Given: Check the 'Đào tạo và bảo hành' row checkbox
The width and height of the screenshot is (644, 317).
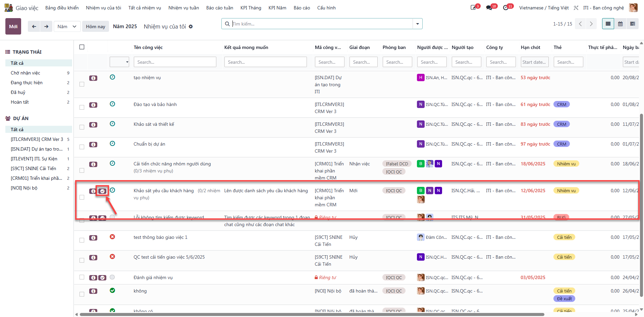Looking at the screenshot, I should tap(82, 107).
